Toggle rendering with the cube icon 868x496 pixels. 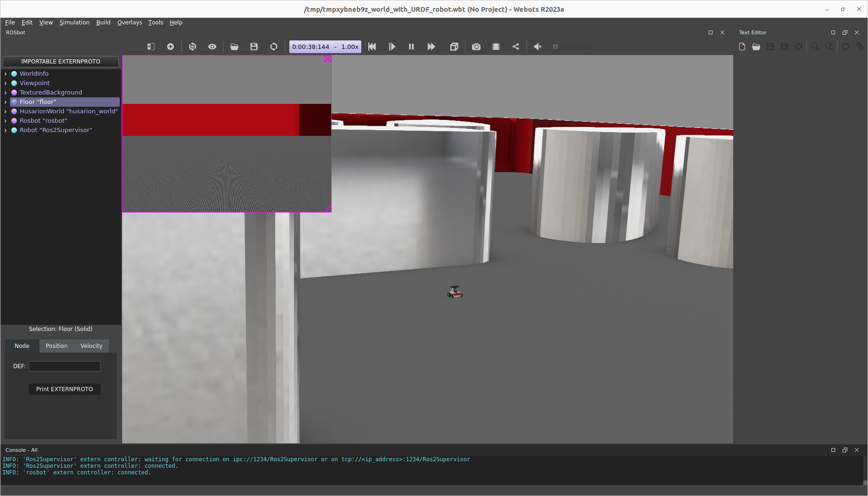pos(454,47)
